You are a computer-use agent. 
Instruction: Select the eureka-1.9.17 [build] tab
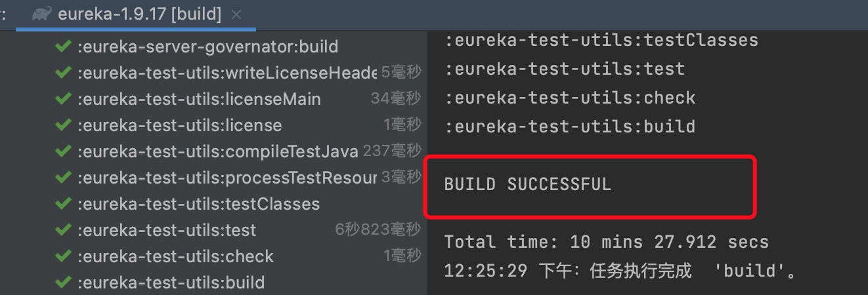[137, 14]
